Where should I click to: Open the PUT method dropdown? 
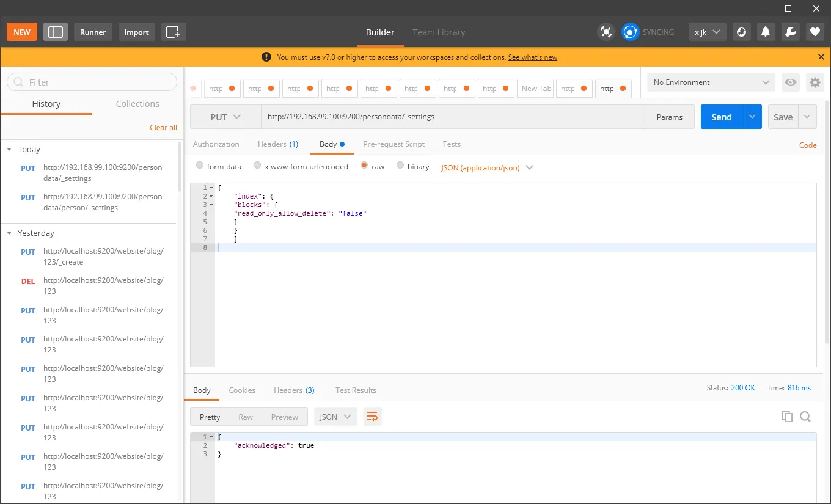click(x=225, y=117)
